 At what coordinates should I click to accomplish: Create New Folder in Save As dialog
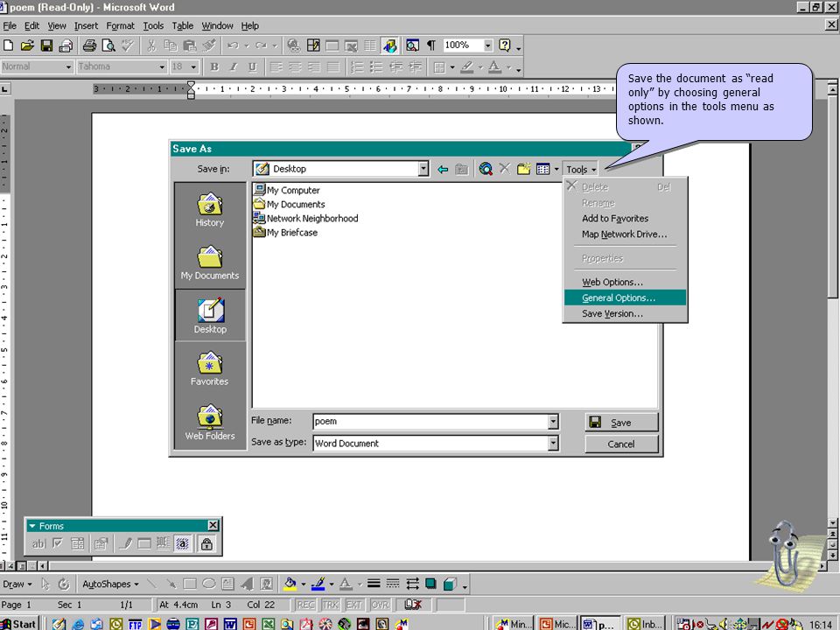click(523, 169)
